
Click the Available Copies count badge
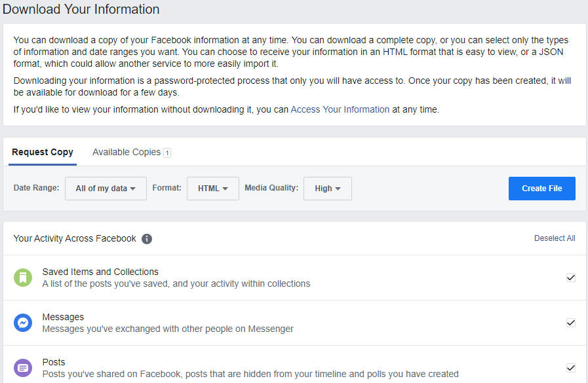coord(167,153)
